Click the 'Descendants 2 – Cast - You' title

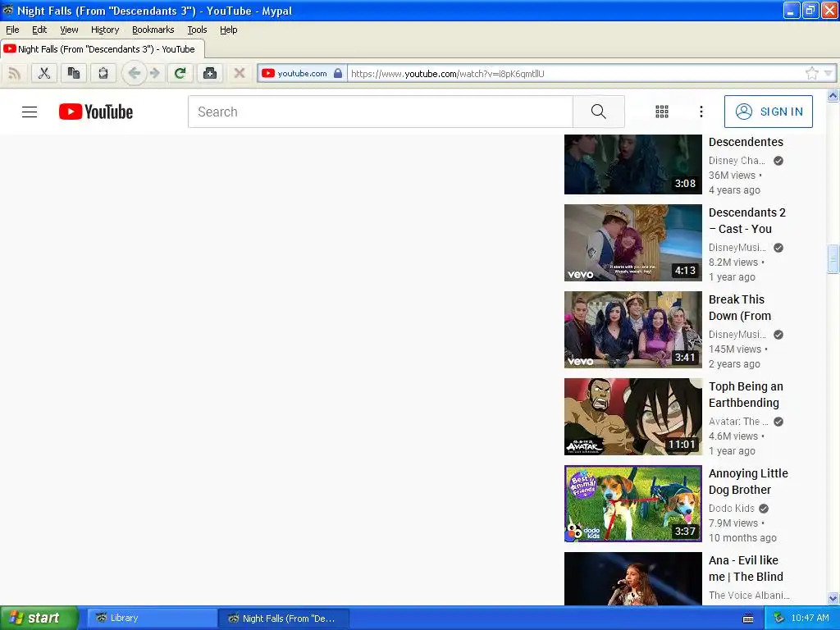pyautogui.click(x=746, y=221)
